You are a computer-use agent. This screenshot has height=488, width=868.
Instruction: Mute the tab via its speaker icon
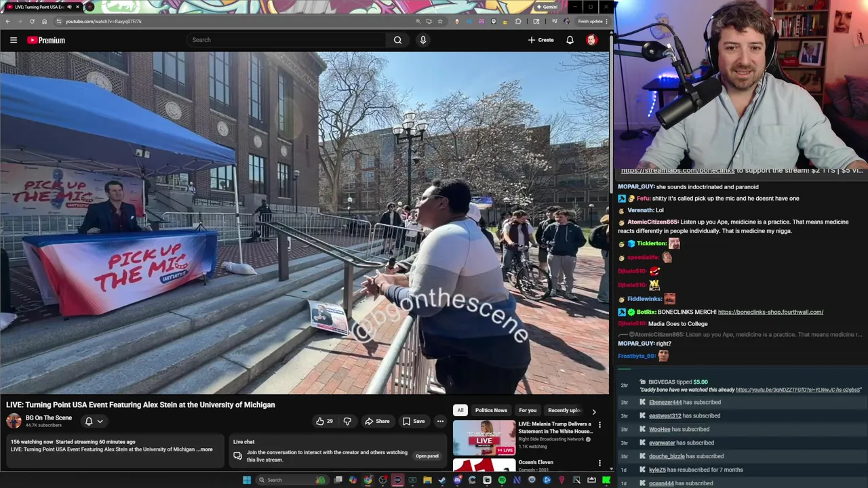tap(69, 7)
